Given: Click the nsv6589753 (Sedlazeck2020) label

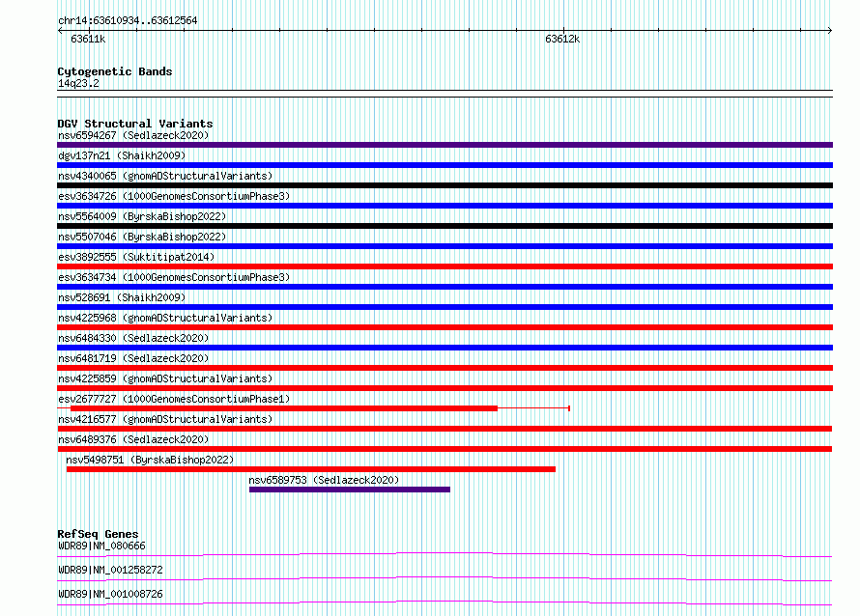Looking at the screenshot, I should (x=324, y=480).
